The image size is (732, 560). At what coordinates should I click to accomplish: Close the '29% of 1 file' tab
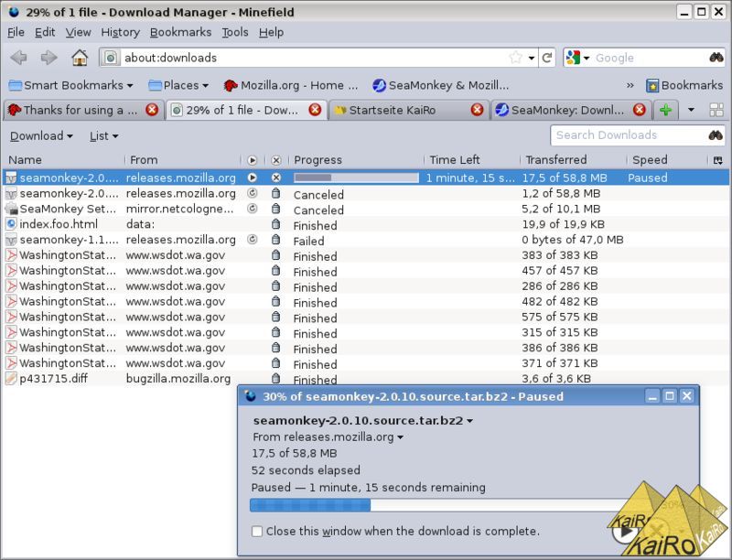(x=315, y=110)
